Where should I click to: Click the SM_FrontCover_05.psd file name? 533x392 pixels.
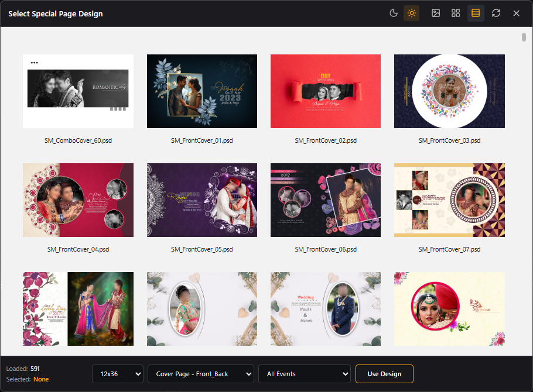tap(202, 249)
